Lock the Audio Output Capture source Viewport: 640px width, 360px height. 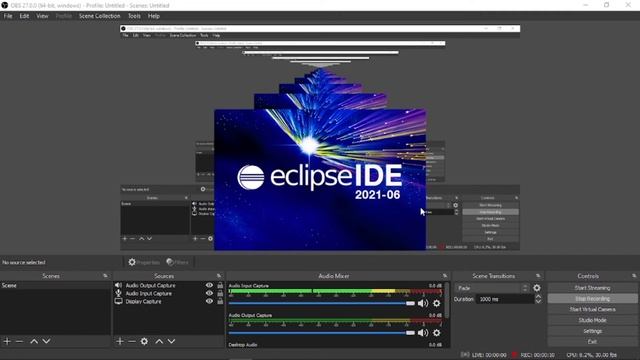coord(220,285)
